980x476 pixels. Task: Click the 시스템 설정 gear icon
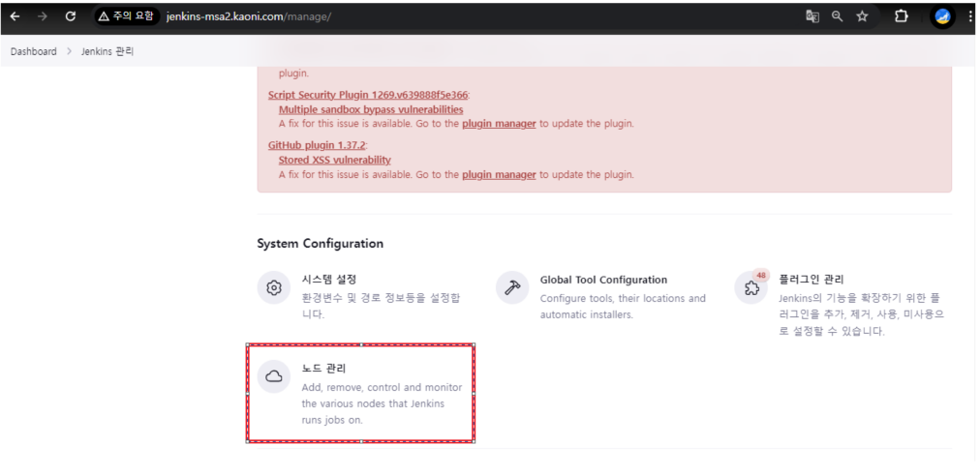(x=274, y=288)
